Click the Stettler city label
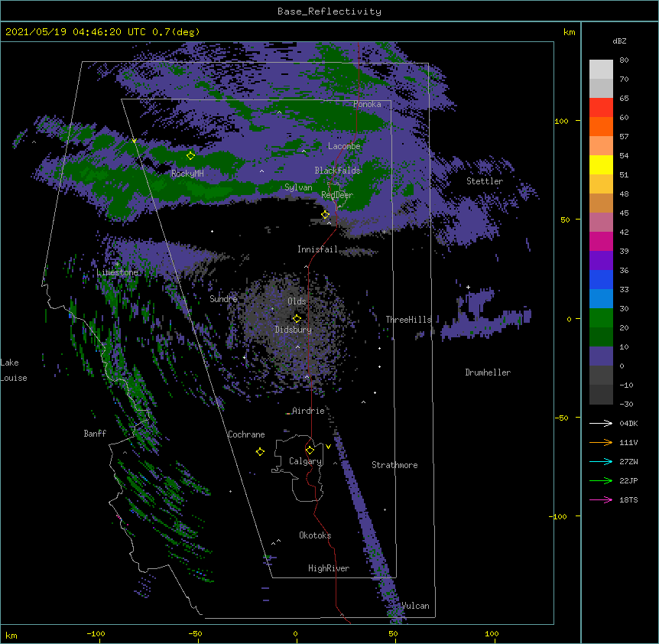Screen dimensions: 659x644 485,181
